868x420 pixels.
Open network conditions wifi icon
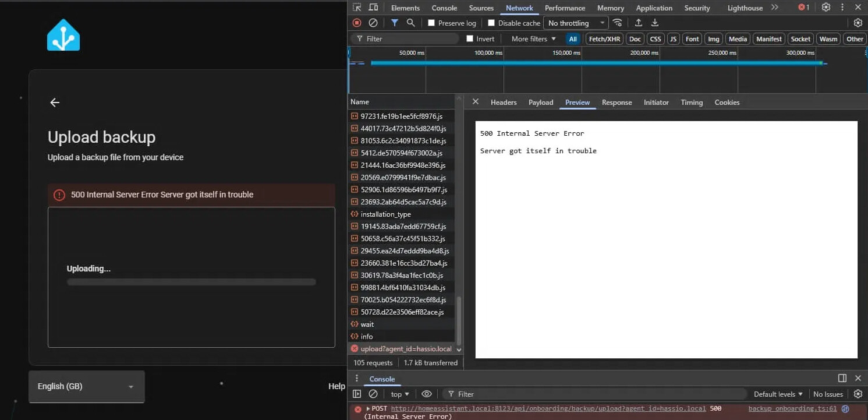(618, 23)
